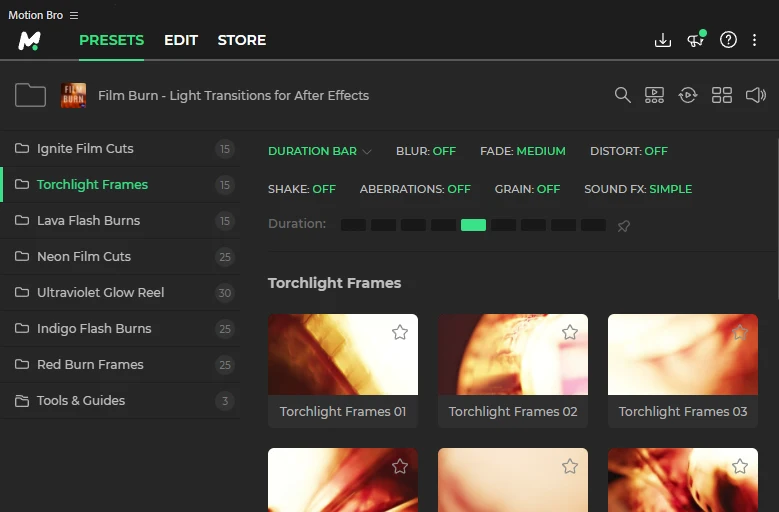Expand the DURATION BAR dropdown

(319, 151)
